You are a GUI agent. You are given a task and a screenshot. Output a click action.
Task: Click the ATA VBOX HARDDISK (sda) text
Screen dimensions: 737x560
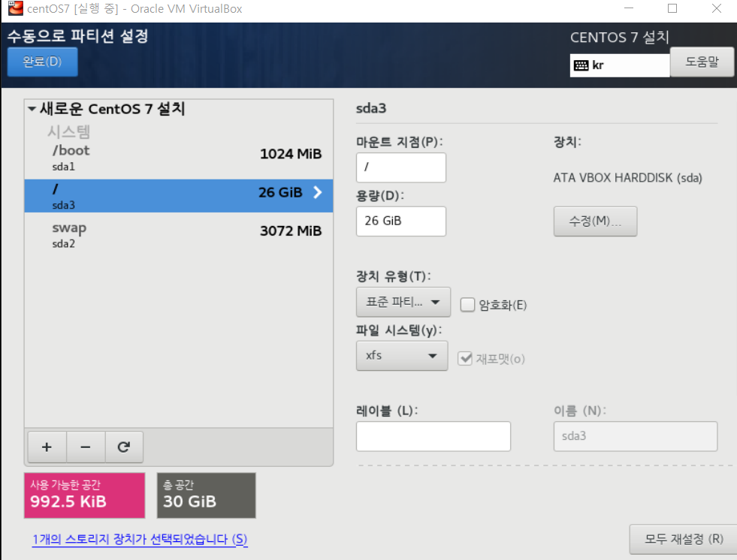coord(627,178)
